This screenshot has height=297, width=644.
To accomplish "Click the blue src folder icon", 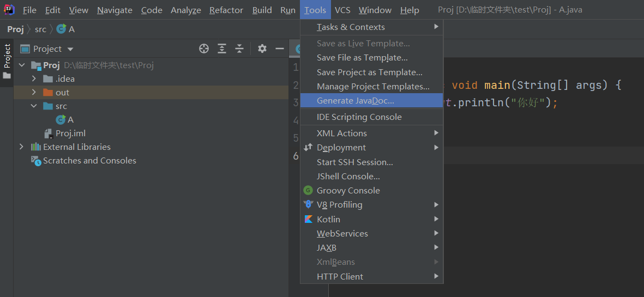I will (x=48, y=106).
